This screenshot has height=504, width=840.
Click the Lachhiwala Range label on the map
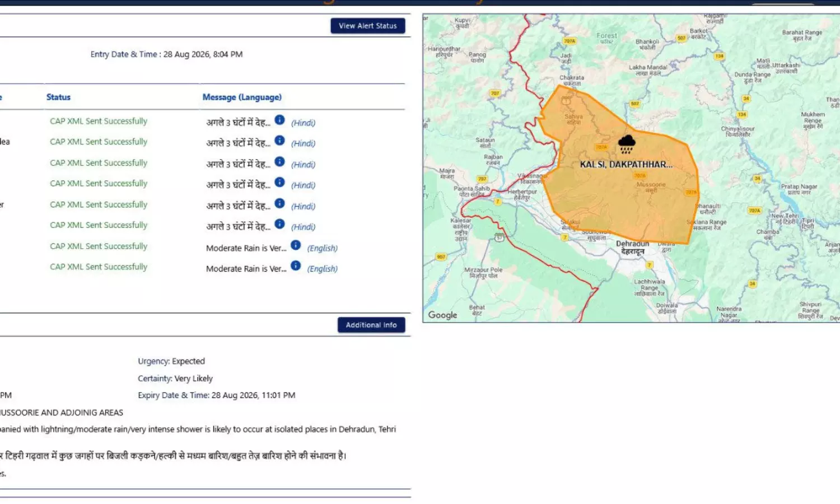[650, 288]
